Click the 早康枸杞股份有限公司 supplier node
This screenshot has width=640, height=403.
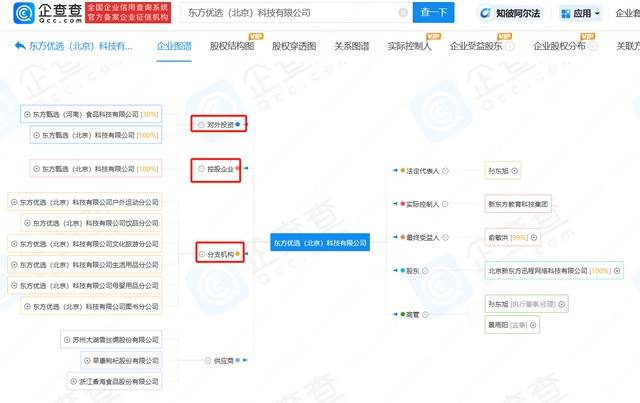click(x=121, y=361)
